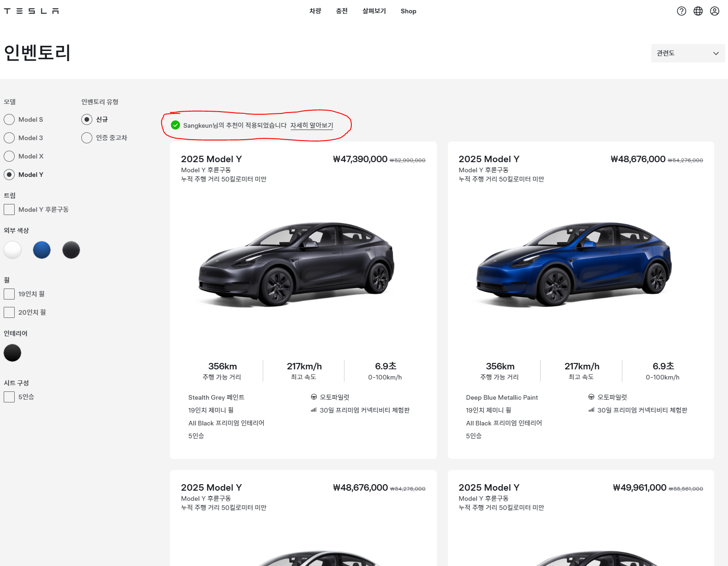Click the connectivity signal icon on the Stealth Grey card

tap(314, 410)
